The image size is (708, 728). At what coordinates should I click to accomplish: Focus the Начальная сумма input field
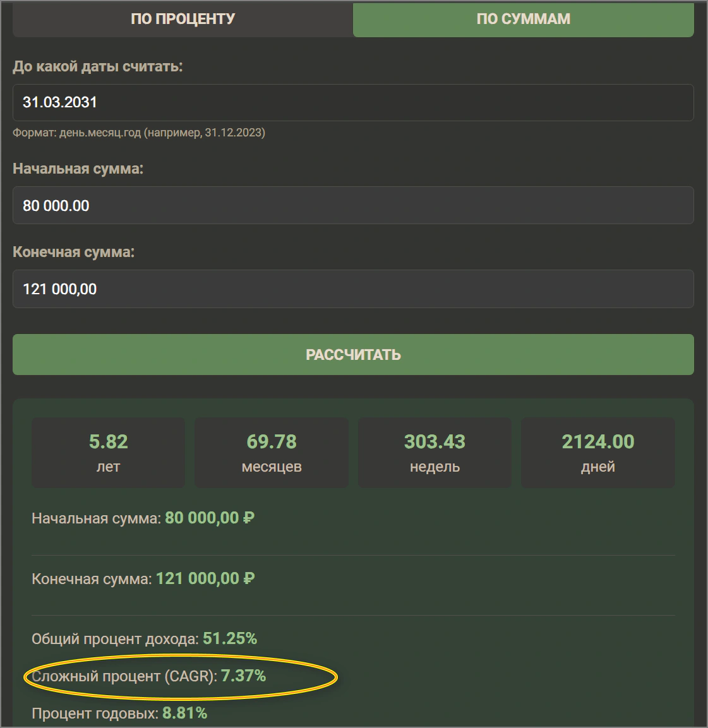point(353,205)
